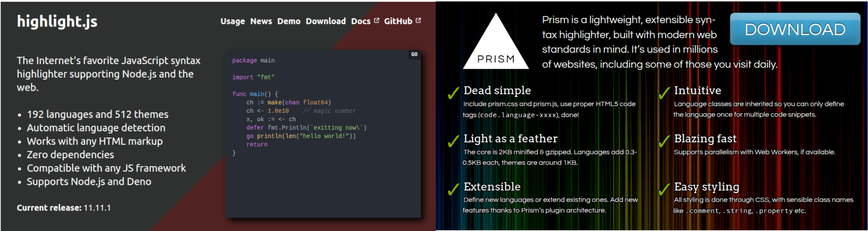Click the checkmark beside Extensible

coord(453,189)
